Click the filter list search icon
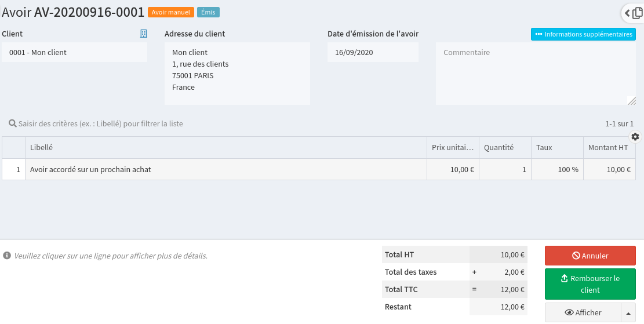The image size is (644, 324). point(12,123)
